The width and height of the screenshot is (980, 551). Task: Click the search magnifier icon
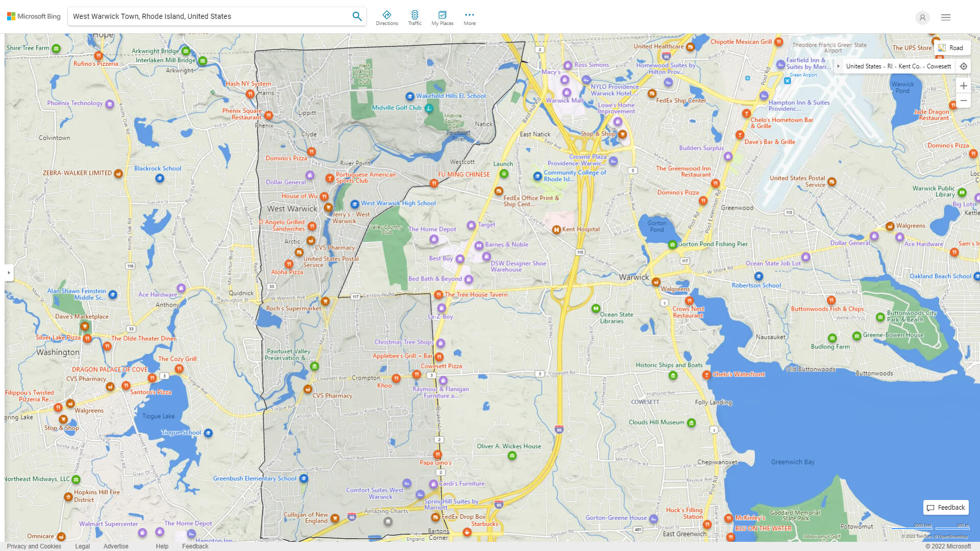pos(357,16)
